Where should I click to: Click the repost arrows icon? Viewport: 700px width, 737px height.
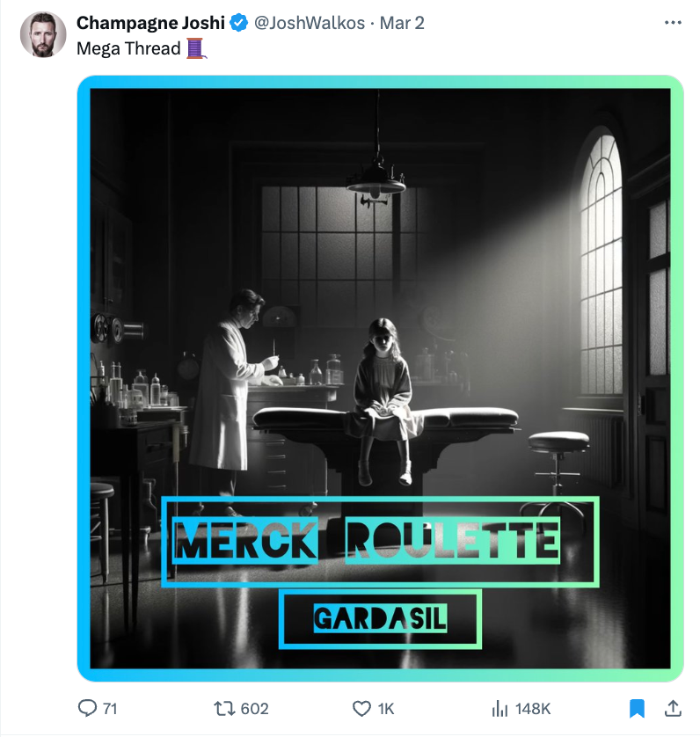coord(224,708)
